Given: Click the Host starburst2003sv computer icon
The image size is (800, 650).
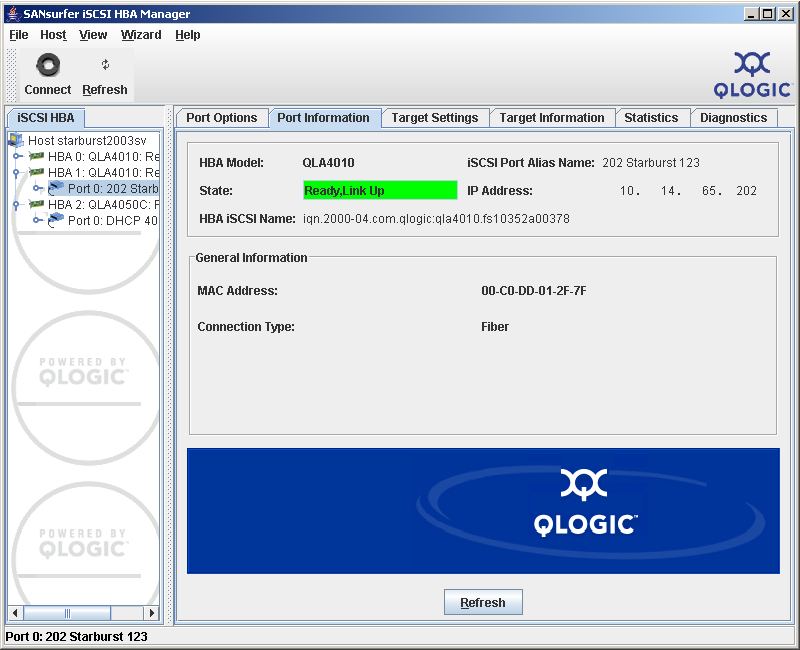Looking at the screenshot, I should 16,140.
